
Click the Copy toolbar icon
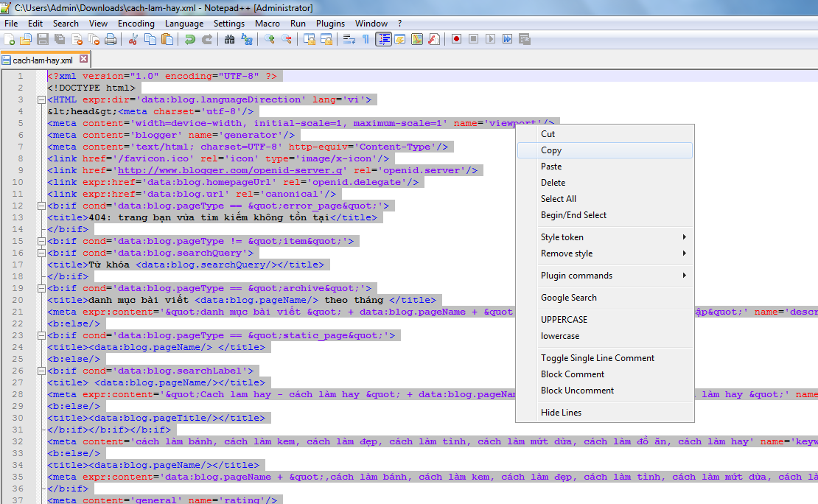coord(150,39)
